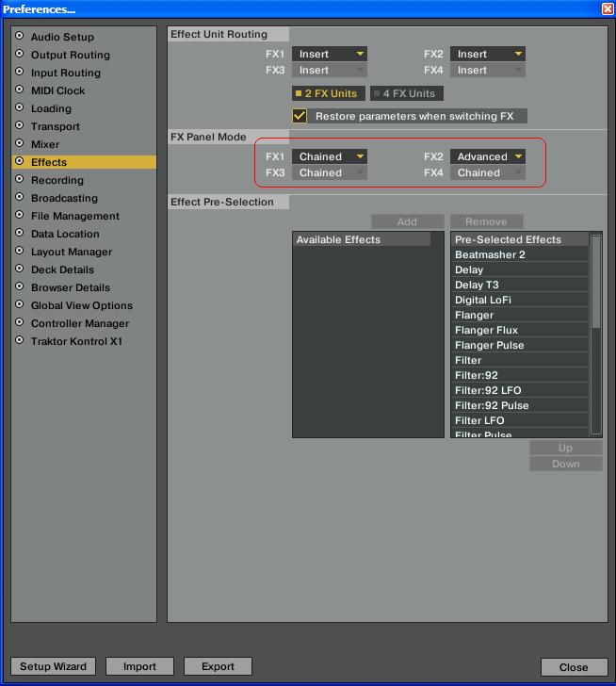Image resolution: width=616 pixels, height=686 pixels.
Task: Open FX1 panel mode dropdown showing Chained
Action: click(330, 156)
